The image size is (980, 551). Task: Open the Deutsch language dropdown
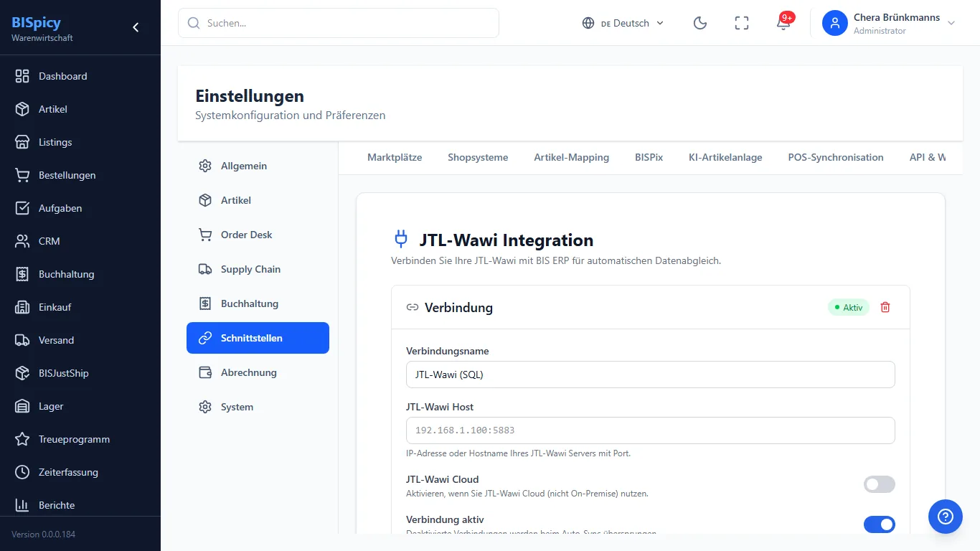623,23
